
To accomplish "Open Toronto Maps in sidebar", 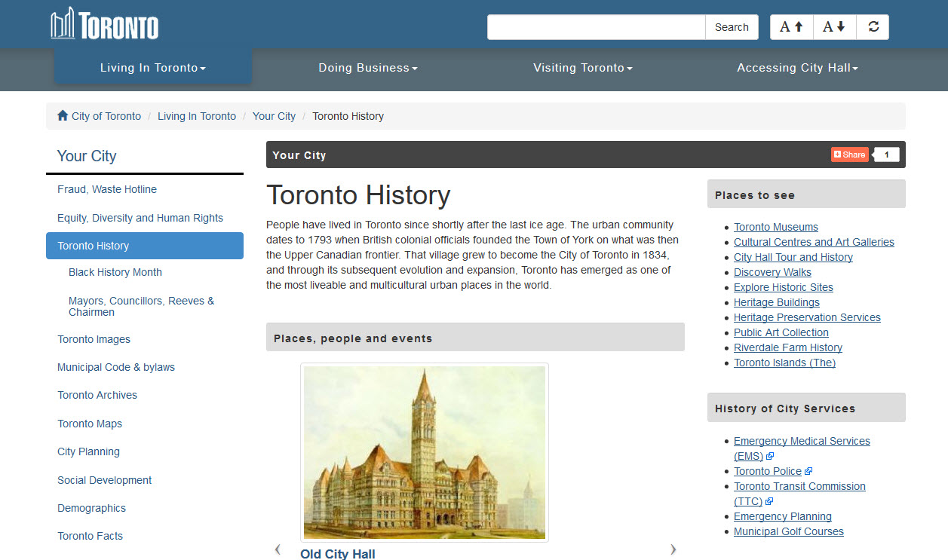I will [90, 424].
